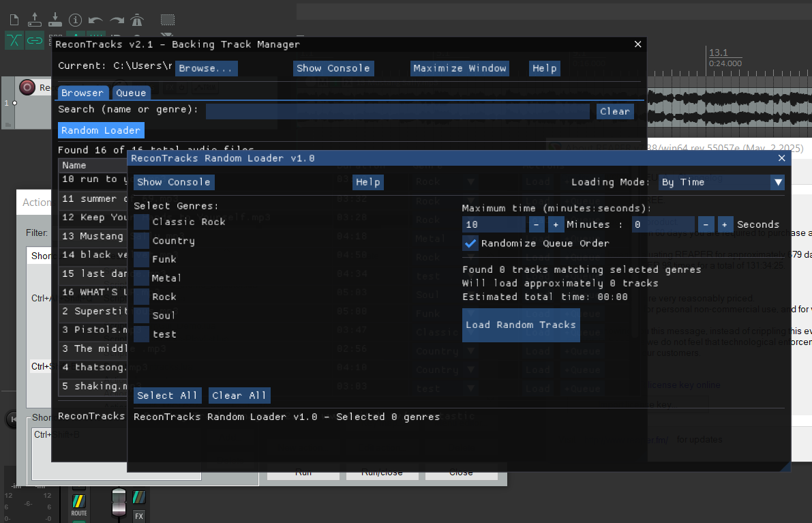The width and height of the screenshot is (812, 523).
Task: Select the '3 Pistols' track row
Action: click(x=93, y=330)
